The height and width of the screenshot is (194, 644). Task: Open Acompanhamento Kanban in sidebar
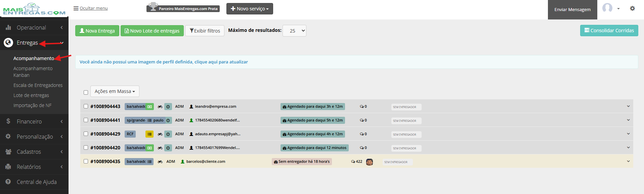[33, 72]
